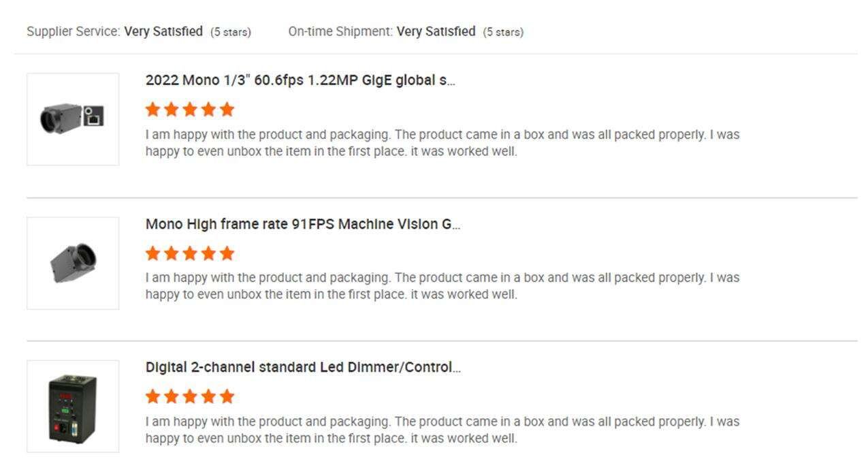868x472 pixels.
Task: Click review text under 2022 Mono camera
Action: [442, 143]
